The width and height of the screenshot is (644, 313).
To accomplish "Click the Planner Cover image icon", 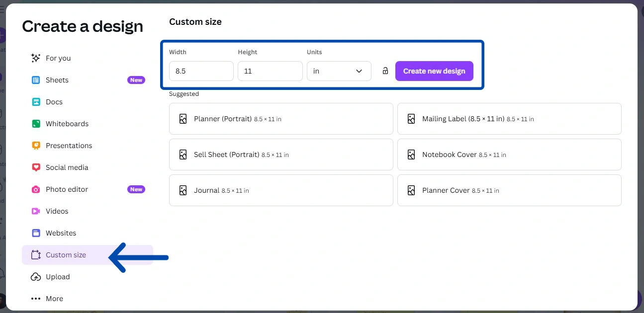I will pos(411,190).
